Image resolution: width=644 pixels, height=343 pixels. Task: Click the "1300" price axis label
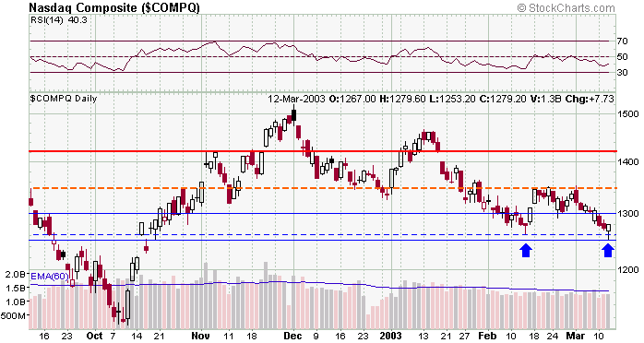628,214
